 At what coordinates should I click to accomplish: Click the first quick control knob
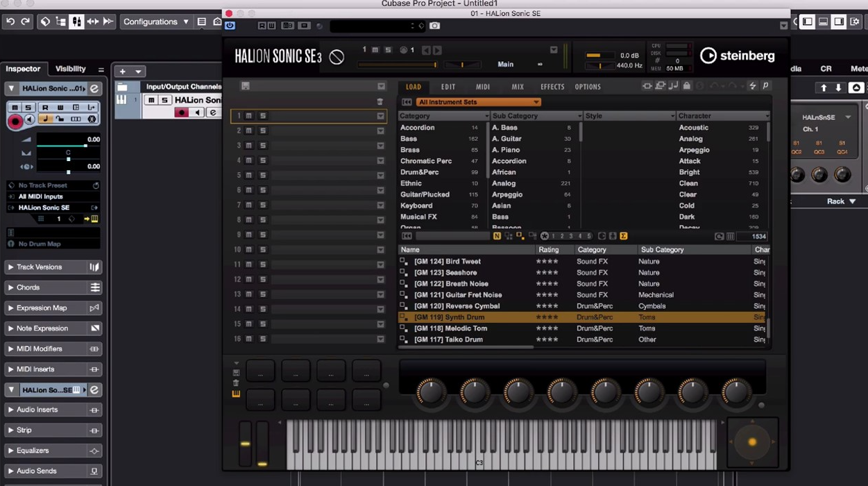(431, 393)
